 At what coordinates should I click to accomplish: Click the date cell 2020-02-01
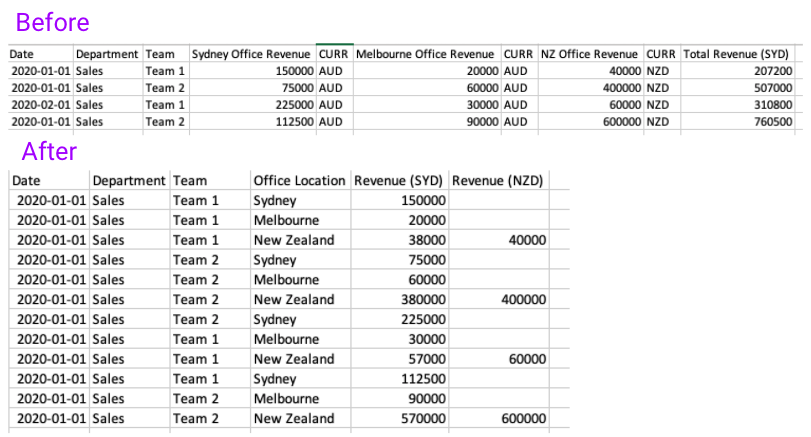coord(40,105)
